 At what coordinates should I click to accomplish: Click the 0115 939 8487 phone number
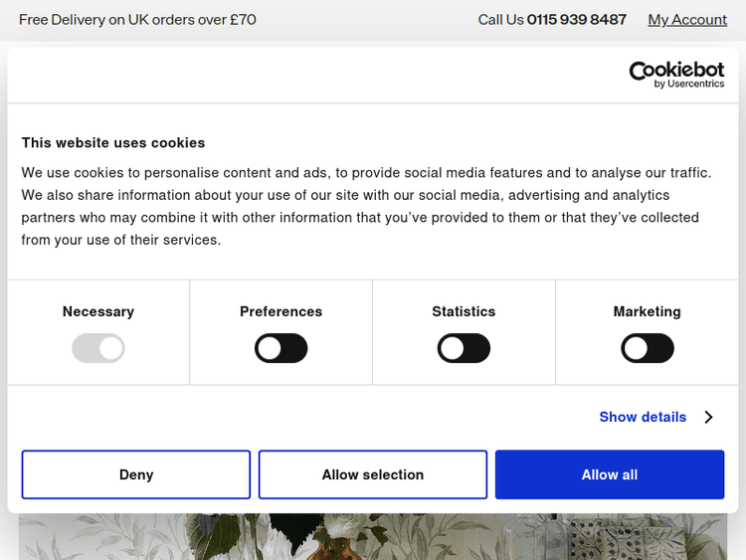tap(577, 20)
